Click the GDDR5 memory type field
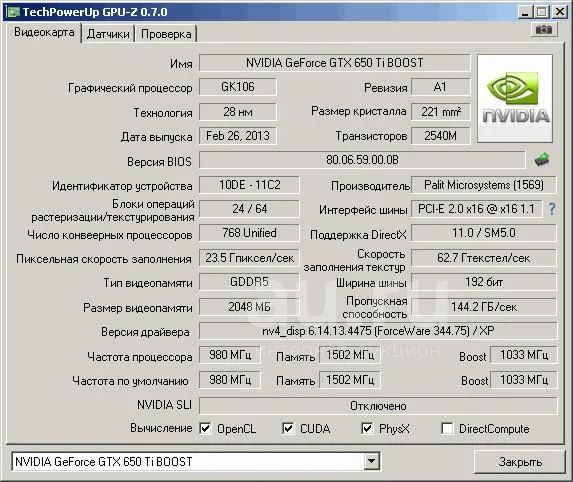Viewport: 573px width, 482px height. click(x=249, y=282)
